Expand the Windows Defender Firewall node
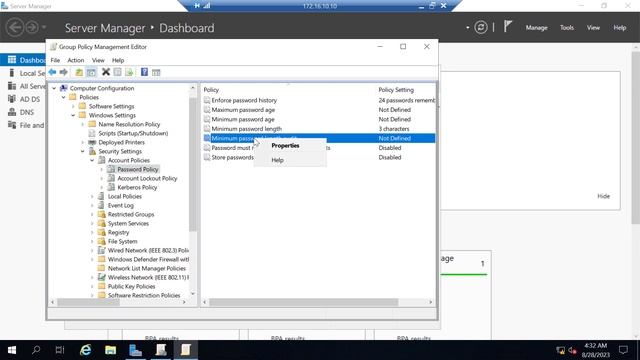The width and height of the screenshot is (640, 360). pos(92,259)
